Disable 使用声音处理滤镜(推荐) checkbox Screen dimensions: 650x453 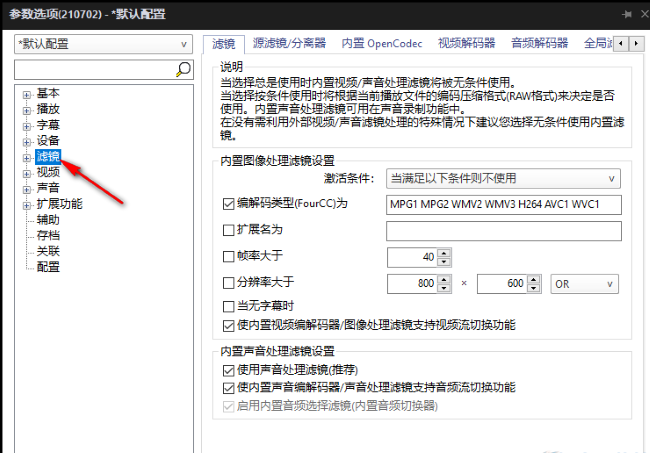pos(228,370)
